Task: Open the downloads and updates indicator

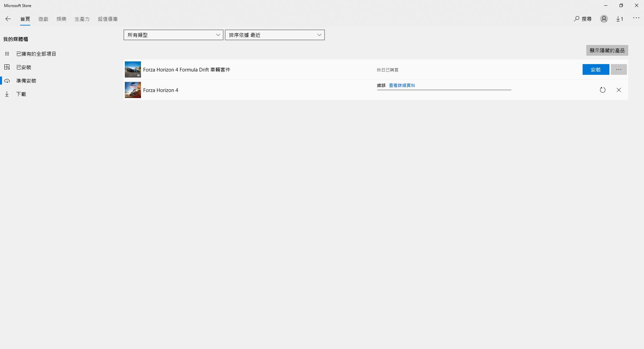Action: [x=620, y=19]
